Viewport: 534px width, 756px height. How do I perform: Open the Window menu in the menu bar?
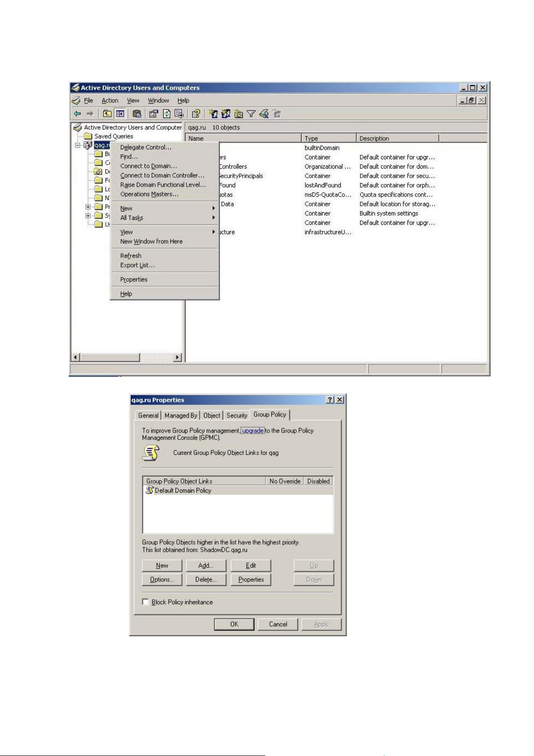[x=158, y=101]
